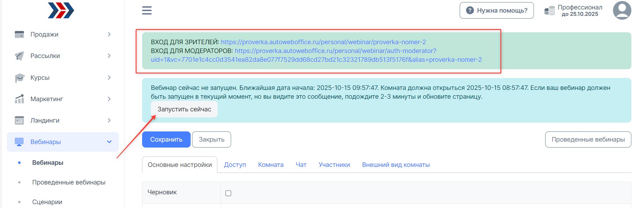Click the Маркетинг chart icon
The height and width of the screenshot is (208, 644).
(x=19, y=99)
